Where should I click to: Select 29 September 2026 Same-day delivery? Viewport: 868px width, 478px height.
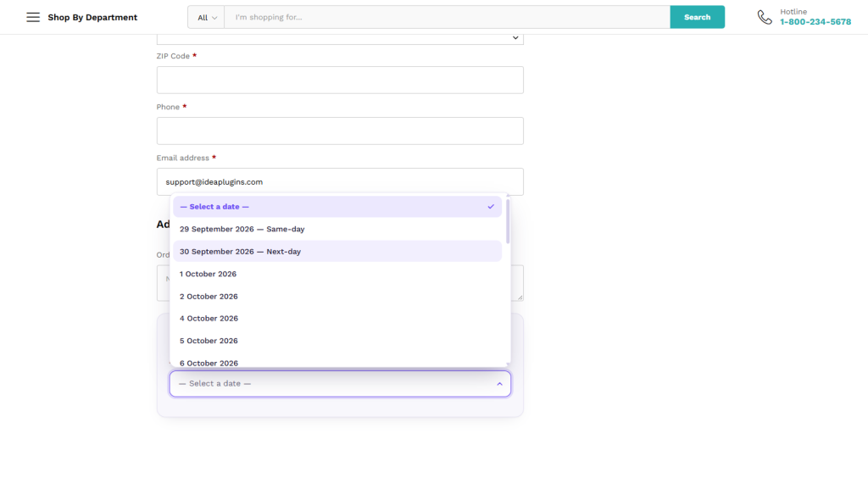point(337,229)
